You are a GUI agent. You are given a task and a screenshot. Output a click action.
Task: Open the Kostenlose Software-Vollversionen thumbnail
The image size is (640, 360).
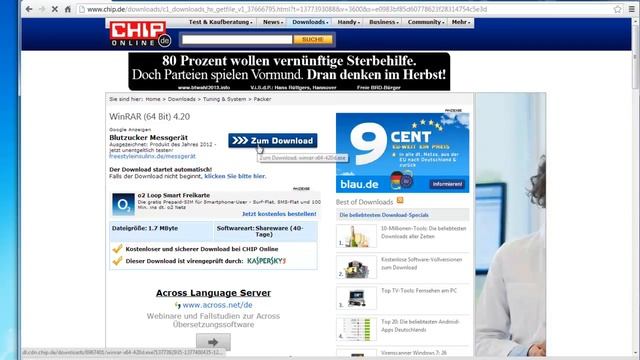click(356, 267)
